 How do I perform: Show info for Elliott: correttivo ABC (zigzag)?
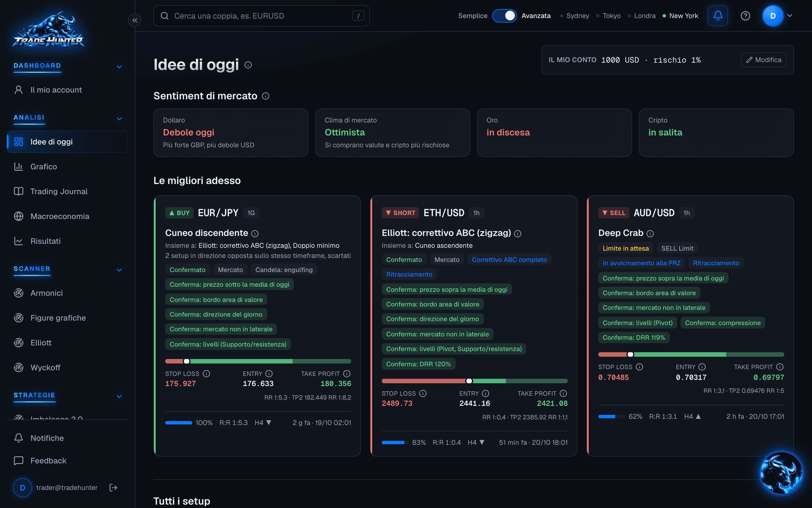(x=518, y=233)
